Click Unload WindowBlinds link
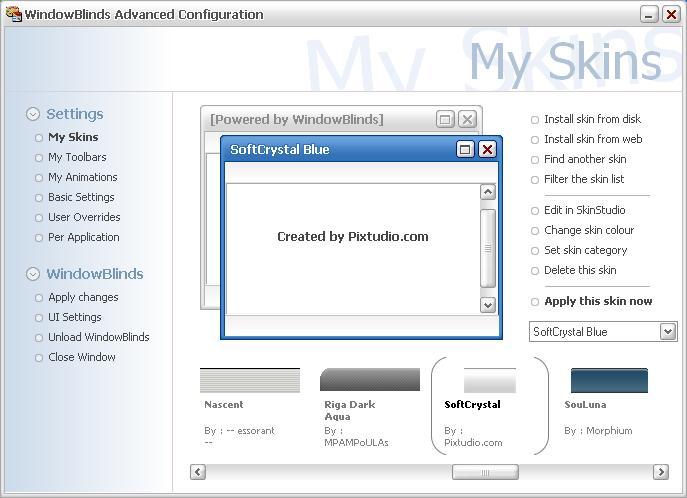 coord(98,337)
